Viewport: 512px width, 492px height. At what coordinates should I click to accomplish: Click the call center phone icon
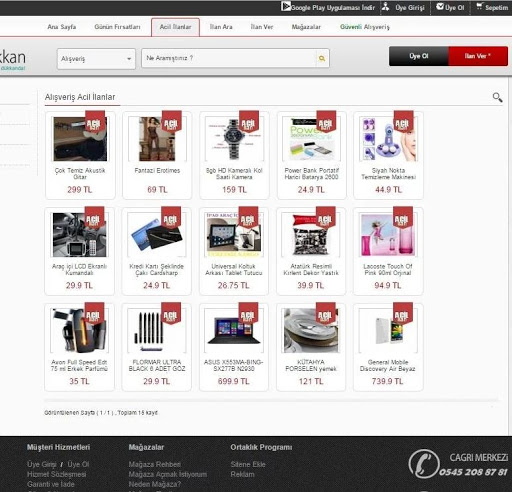(x=424, y=464)
